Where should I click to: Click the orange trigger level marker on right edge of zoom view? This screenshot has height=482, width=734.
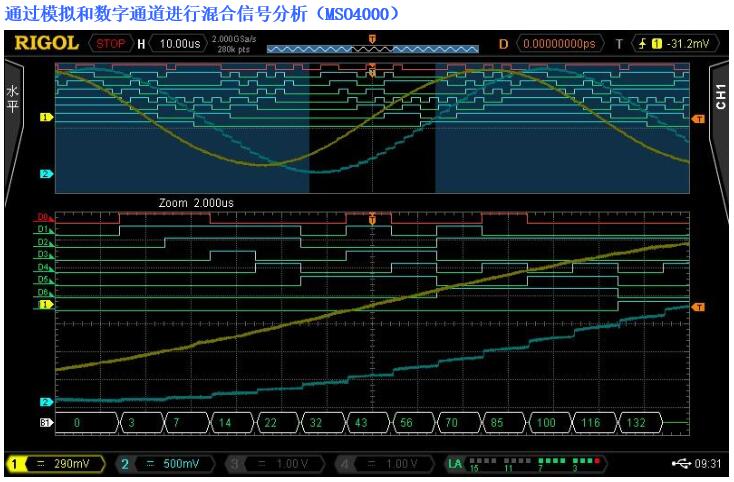click(698, 306)
